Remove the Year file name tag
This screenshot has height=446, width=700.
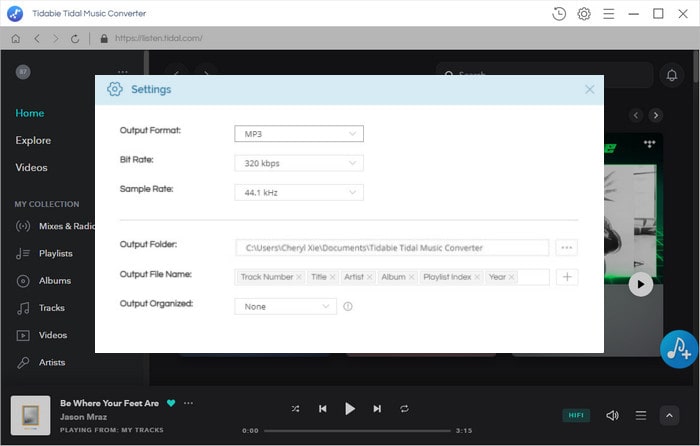pyautogui.click(x=512, y=277)
